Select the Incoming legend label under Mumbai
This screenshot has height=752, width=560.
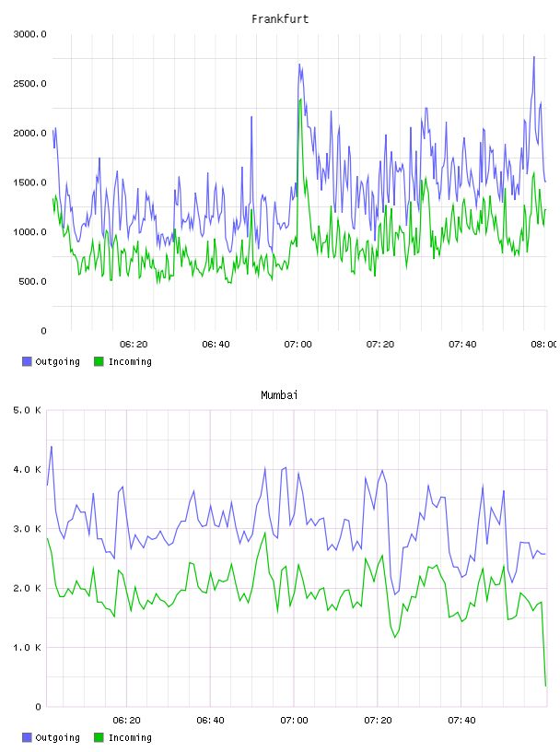tap(130, 737)
